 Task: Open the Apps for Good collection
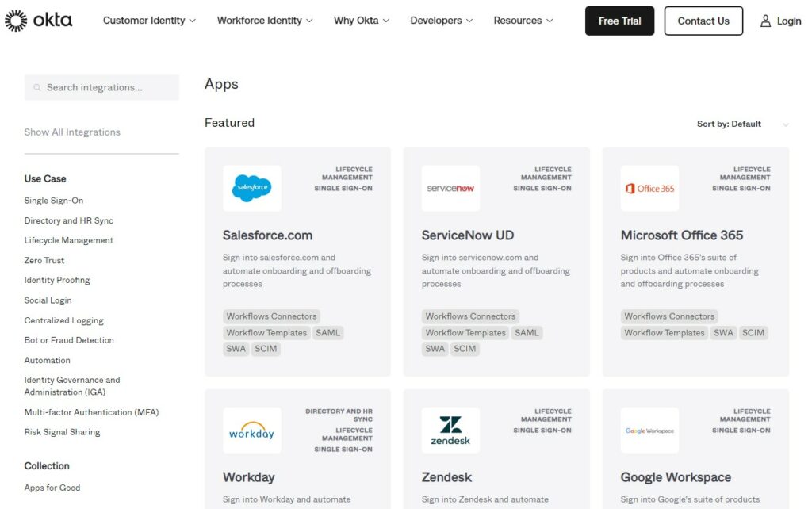[x=52, y=488]
